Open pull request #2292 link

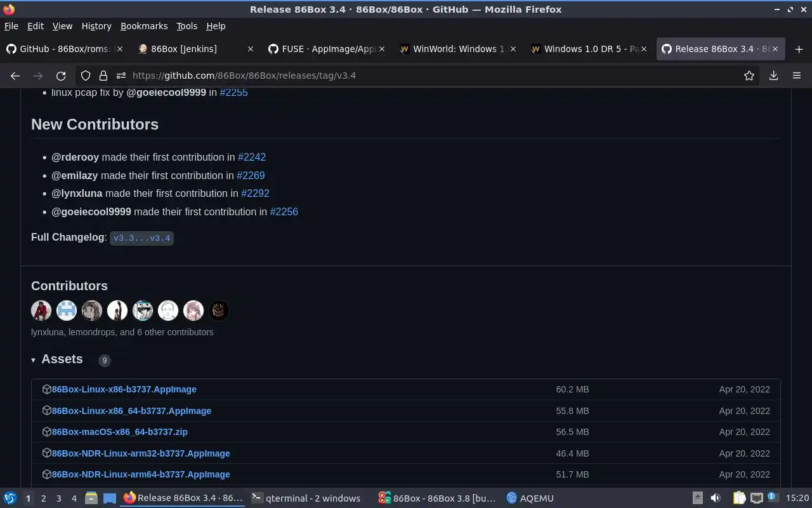pyautogui.click(x=255, y=193)
